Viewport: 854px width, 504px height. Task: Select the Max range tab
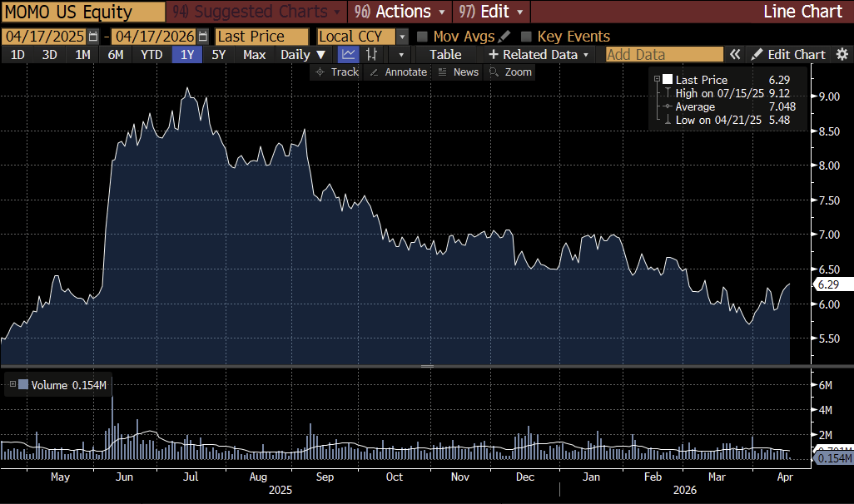pyautogui.click(x=255, y=54)
